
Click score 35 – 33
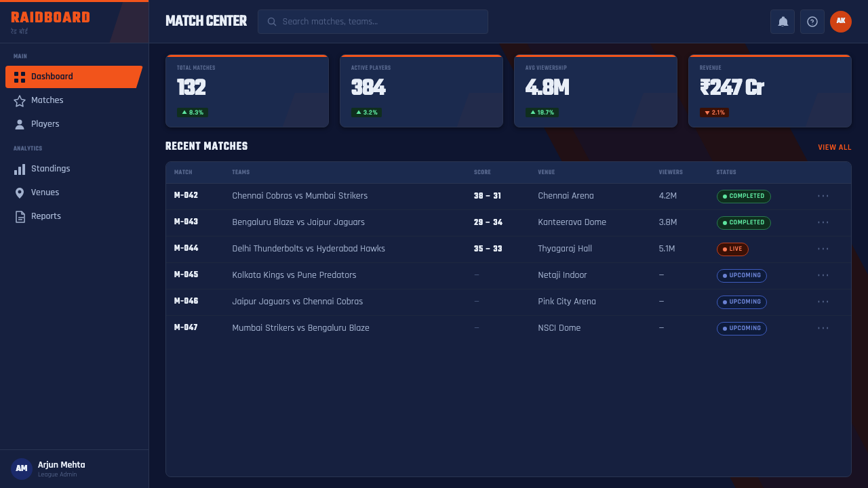488,249
